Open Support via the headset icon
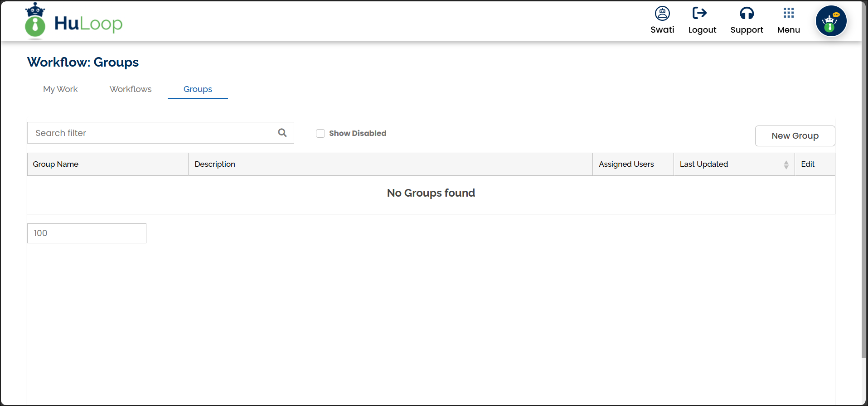868x406 pixels. [747, 14]
